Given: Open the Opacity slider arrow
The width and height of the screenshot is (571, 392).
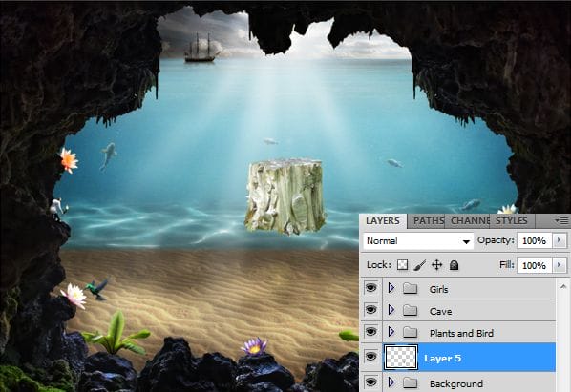Looking at the screenshot, I should 560,240.
